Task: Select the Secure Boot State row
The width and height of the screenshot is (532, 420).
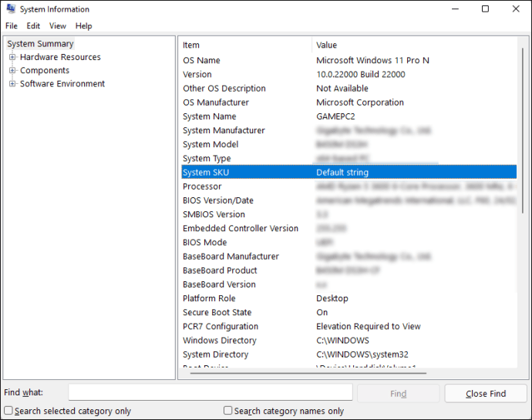Action: [x=217, y=312]
